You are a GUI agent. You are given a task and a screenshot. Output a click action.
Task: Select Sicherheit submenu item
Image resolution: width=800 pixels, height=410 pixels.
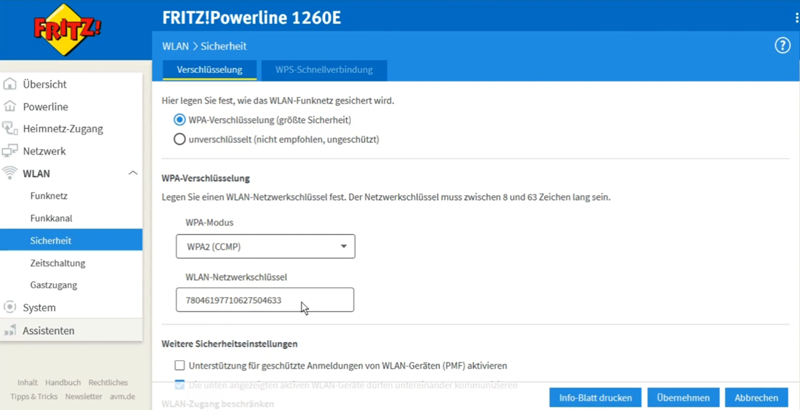tap(71, 240)
